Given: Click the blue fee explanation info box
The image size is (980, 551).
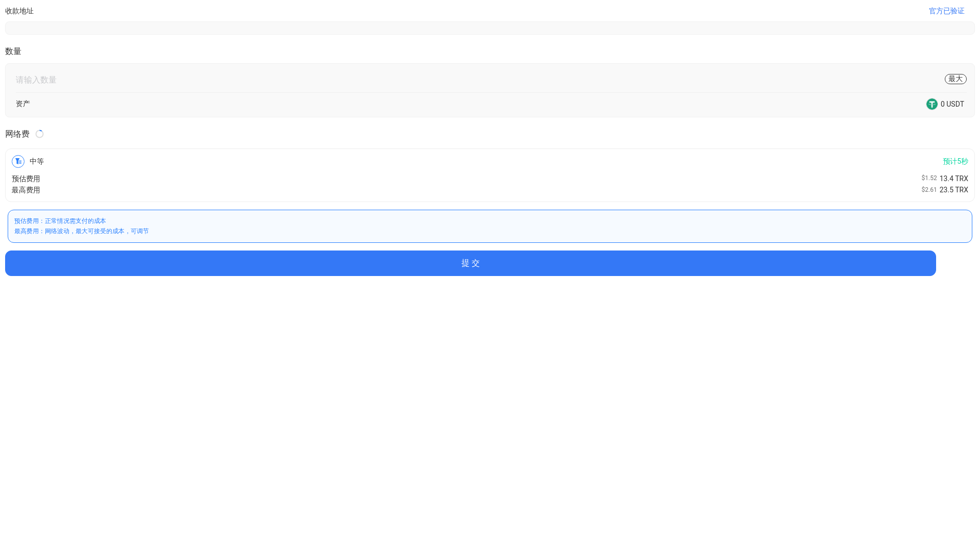Looking at the screenshot, I should (x=490, y=226).
